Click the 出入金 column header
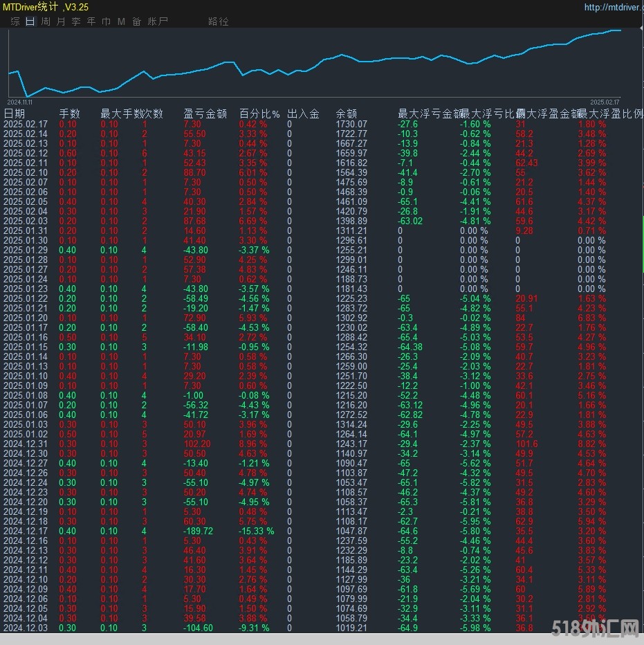The height and width of the screenshot is (645, 644). click(303, 113)
